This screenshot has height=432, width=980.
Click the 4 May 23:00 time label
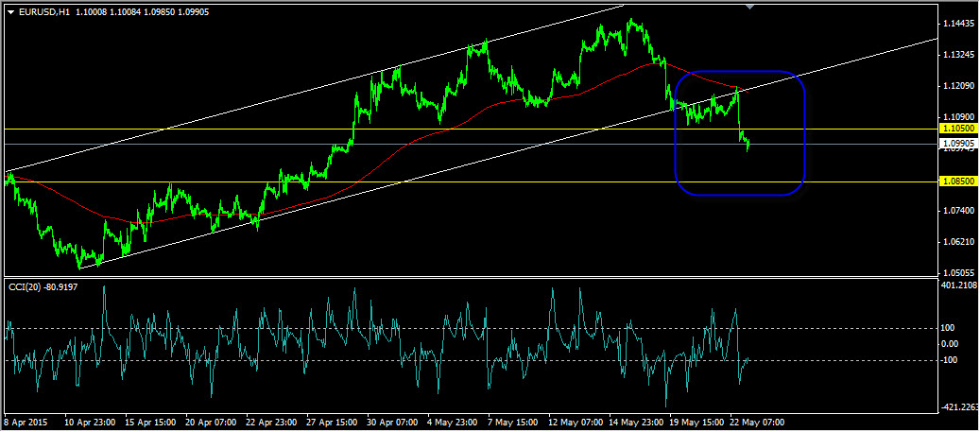[x=452, y=422]
